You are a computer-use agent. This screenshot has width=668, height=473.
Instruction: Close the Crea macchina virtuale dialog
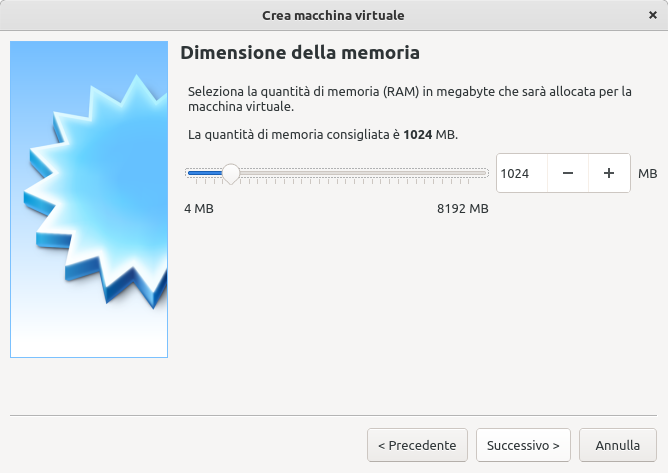click(x=653, y=15)
